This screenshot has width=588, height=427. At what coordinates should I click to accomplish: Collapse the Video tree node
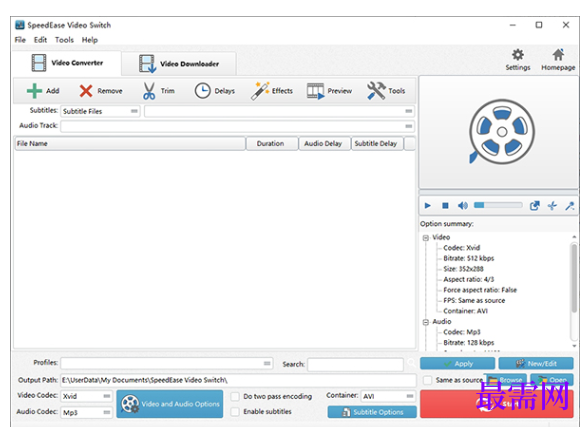(x=426, y=238)
